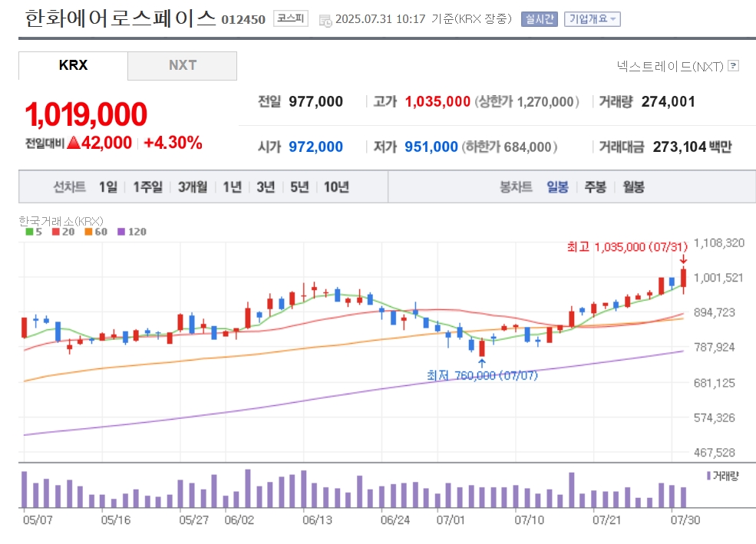Open the 기업개요 dropdown
756x544 pixels.
click(x=592, y=19)
